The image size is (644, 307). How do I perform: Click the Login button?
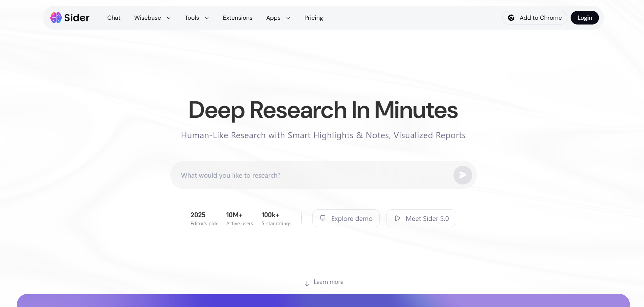tap(584, 18)
